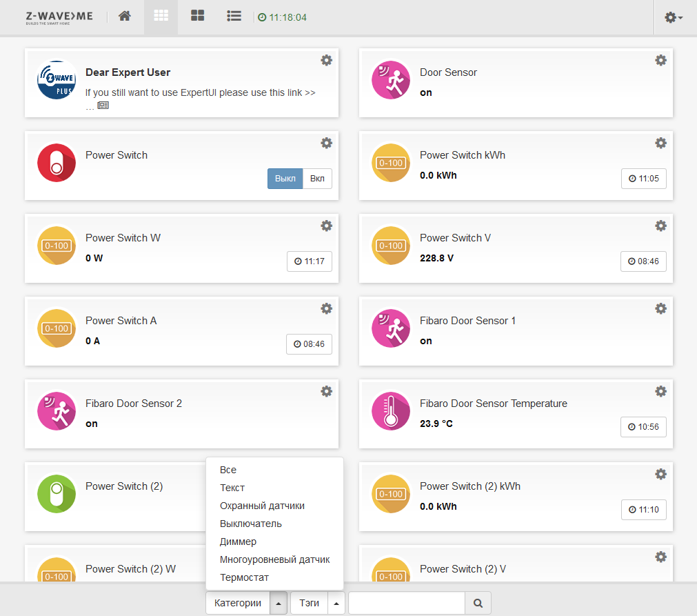Collapse the Категории dropdown arrow
This screenshot has height=616, width=697.
pyautogui.click(x=279, y=603)
